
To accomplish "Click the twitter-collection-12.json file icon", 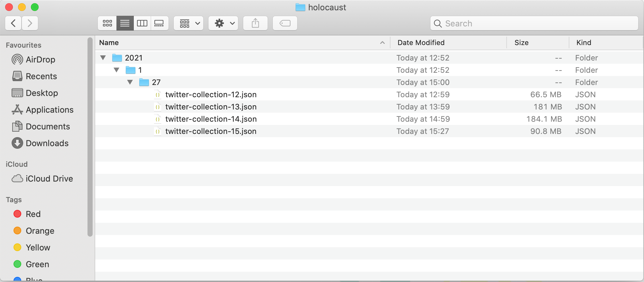I will (157, 95).
